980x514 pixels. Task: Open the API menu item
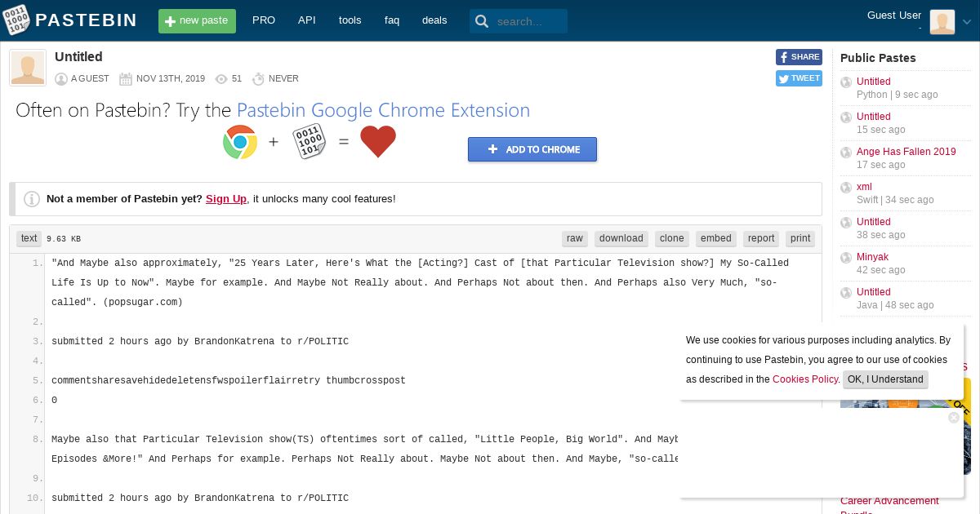[307, 20]
